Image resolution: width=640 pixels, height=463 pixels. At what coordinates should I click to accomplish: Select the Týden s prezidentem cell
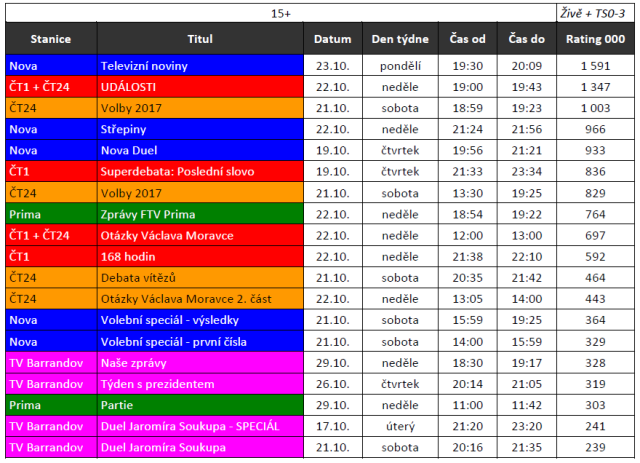pos(200,384)
